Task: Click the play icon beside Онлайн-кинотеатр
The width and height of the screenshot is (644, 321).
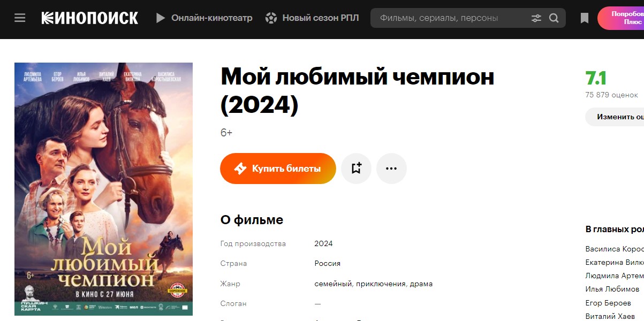Action: 160,18
